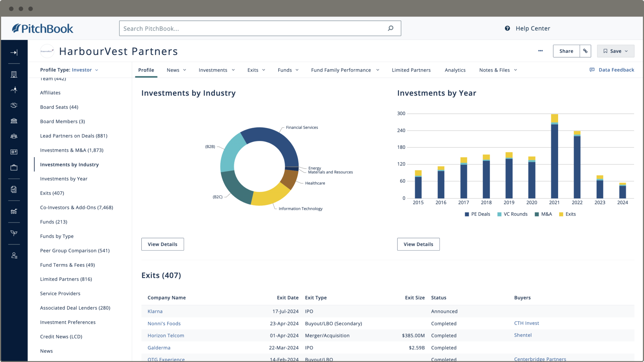Open the deals chart icon in sidebar
The image size is (644, 362).
(x=14, y=90)
